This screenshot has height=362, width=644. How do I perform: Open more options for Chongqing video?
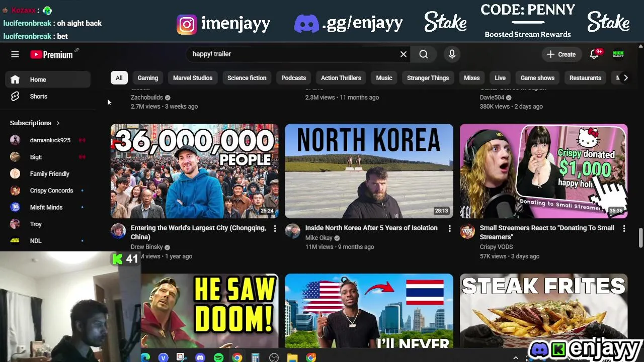pyautogui.click(x=275, y=229)
